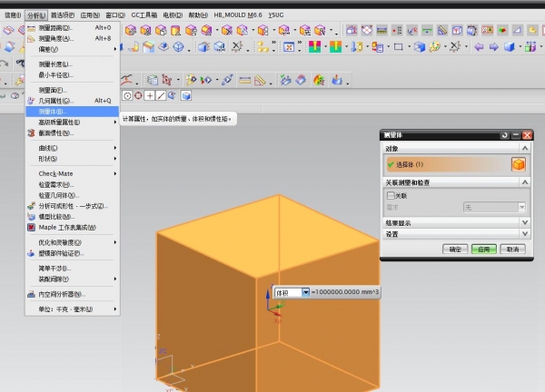This screenshot has width=545, height=392.
Task: Tick the 关联 checkbox
Action: 391,195
